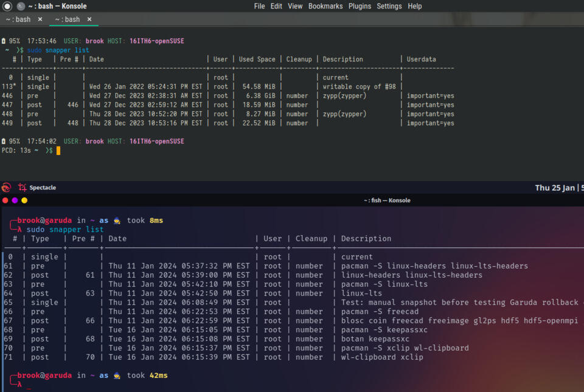
Task: Click 'pacman -S linux-lts' description
Action: click(x=384, y=284)
